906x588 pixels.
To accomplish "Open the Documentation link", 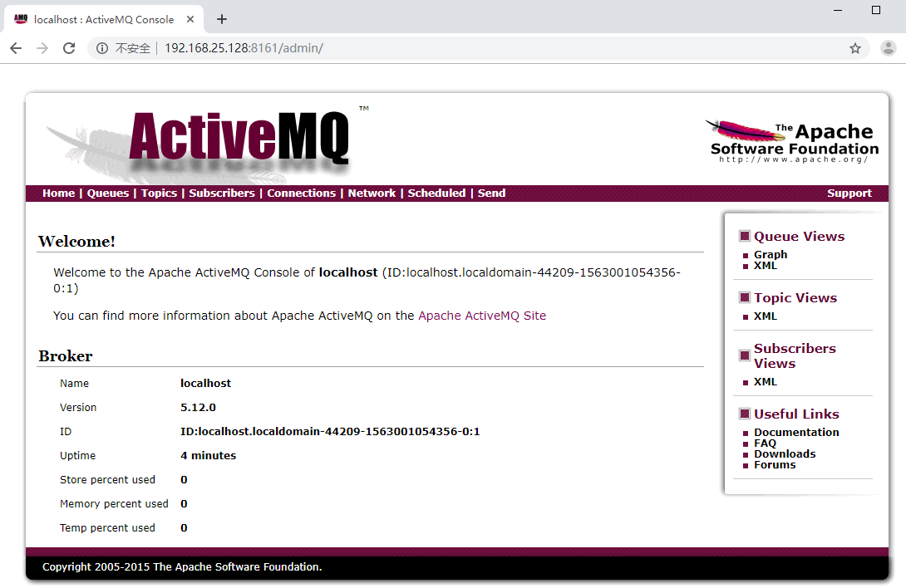I will click(796, 432).
